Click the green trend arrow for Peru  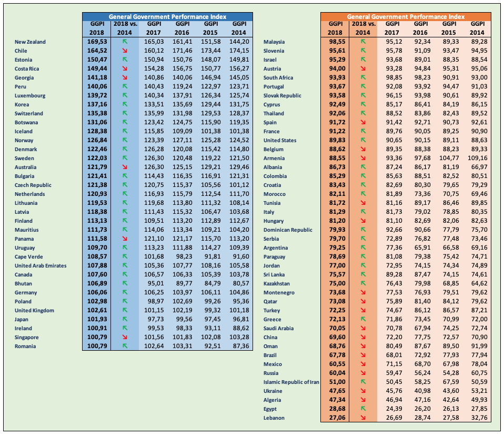click(x=125, y=86)
